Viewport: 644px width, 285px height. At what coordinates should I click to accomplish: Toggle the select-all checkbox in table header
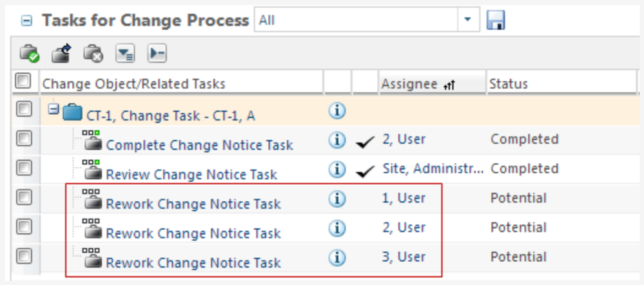click(x=23, y=81)
